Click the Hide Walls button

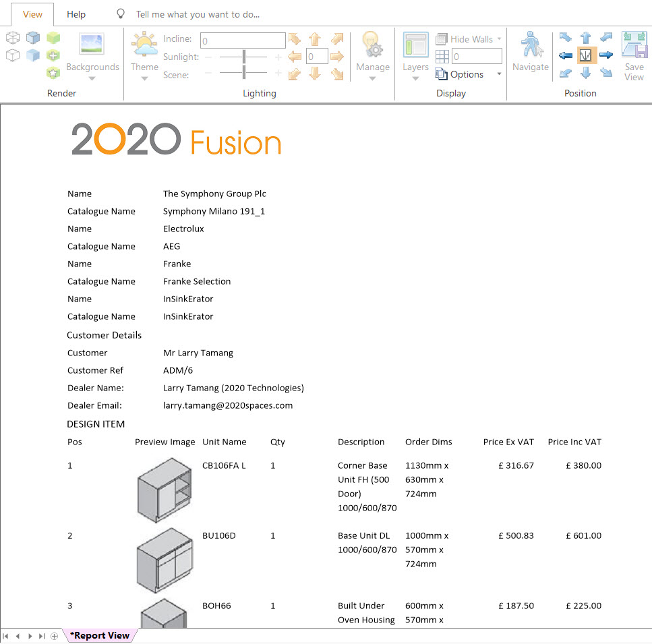pos(468,39)
